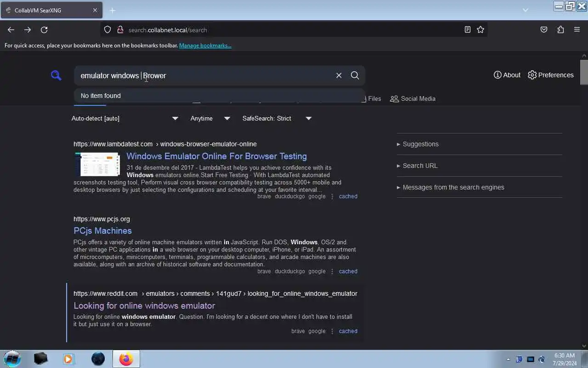The height and width of the screenshot is (368, 588).
Task: Open the Anytime time-range dropdown
Action: click(x=210, y=118)
